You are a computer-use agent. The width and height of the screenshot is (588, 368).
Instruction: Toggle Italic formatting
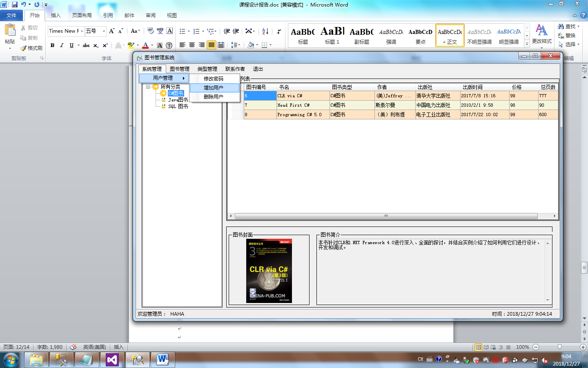[x=62, y=45]
